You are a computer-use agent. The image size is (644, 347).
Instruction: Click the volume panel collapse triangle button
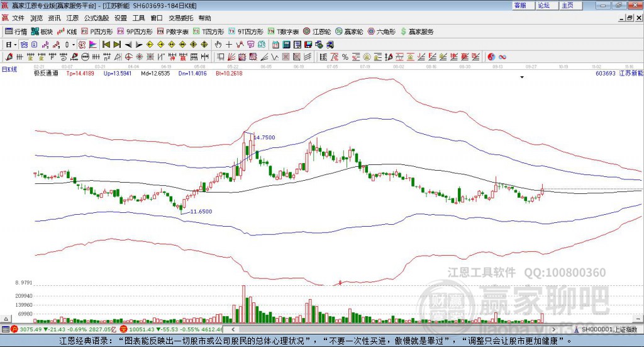coord(6,319)
